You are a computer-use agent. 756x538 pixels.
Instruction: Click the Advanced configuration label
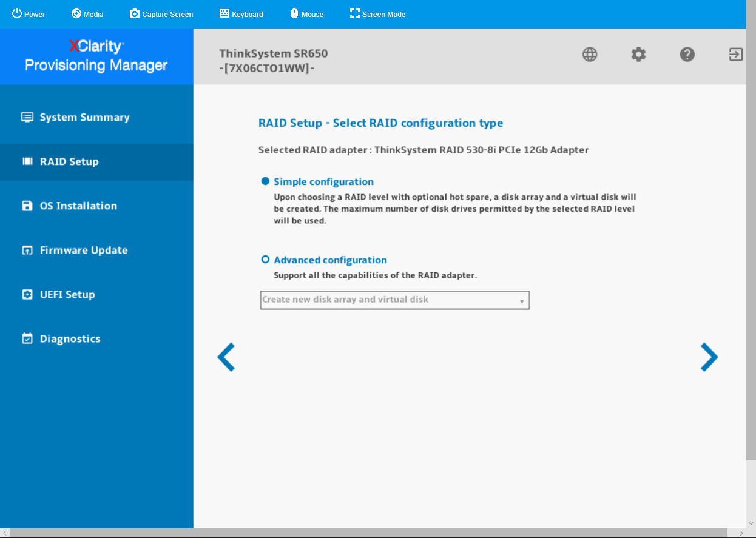(x=330, y=260)
